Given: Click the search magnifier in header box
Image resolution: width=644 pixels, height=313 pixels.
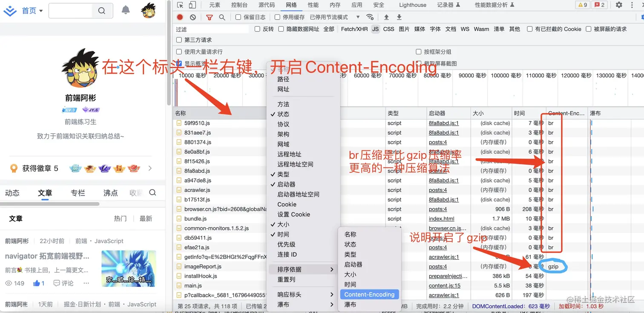Looking at the screenshot, I should pos(102,11).
